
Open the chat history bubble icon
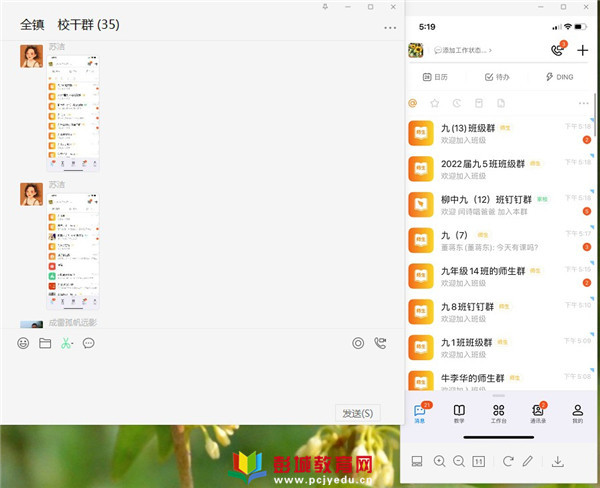[x=88, y=343]
